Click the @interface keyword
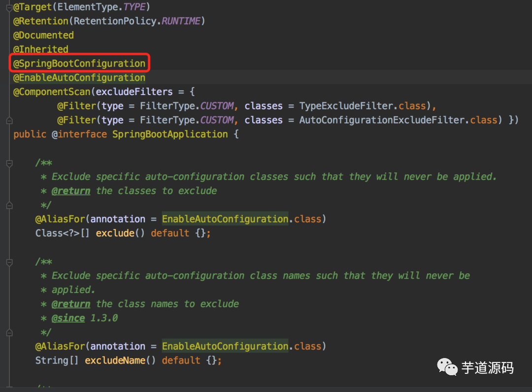This screenshot has width=532, height=392. tap(79, 134)
